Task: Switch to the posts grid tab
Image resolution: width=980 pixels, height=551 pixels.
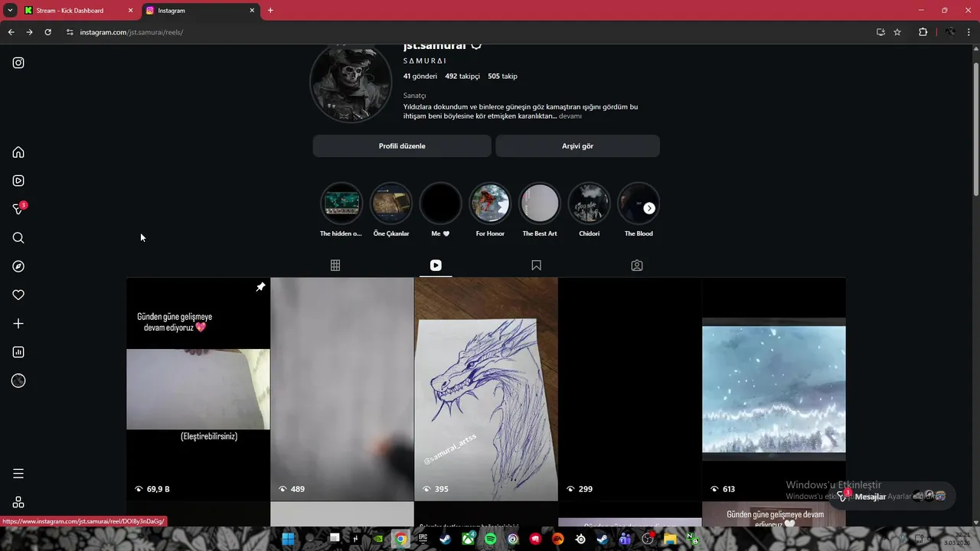Action: [335, 266]
